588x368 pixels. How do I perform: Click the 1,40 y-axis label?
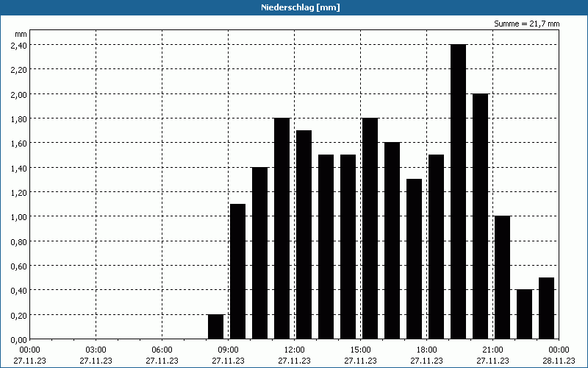tap(18, 168)
